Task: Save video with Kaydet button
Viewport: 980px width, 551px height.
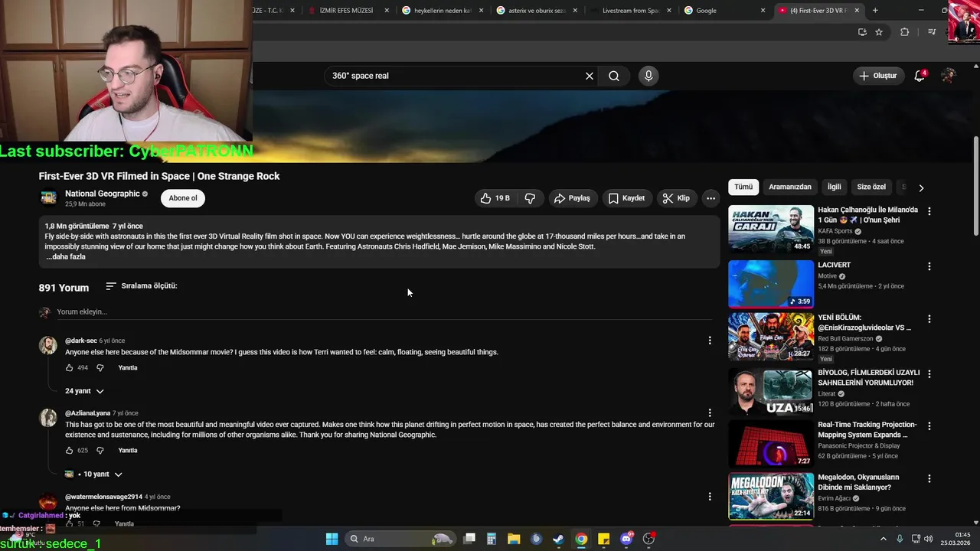Action: pos(626,198)
